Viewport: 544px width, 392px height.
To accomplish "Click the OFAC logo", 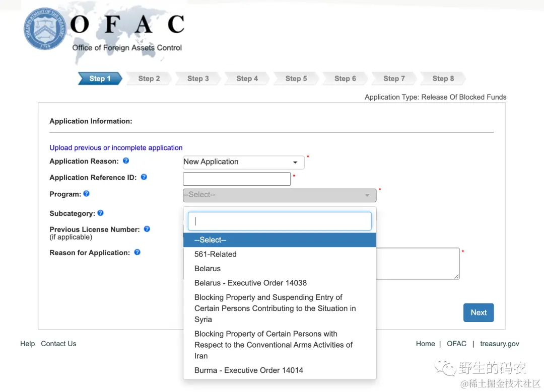I will [x=127, y=23].
